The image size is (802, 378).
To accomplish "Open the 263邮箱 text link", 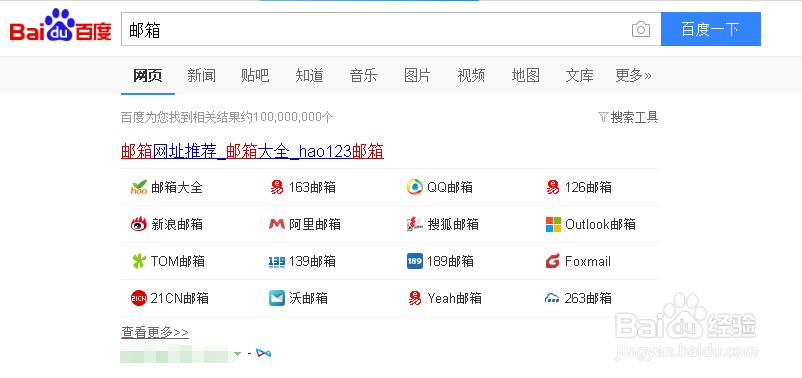I will [588, 298].
